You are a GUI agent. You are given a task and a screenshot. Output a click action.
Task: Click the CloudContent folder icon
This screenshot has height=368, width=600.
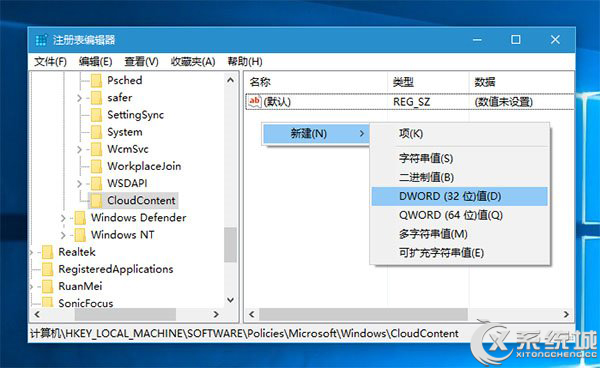coord(96,200)
